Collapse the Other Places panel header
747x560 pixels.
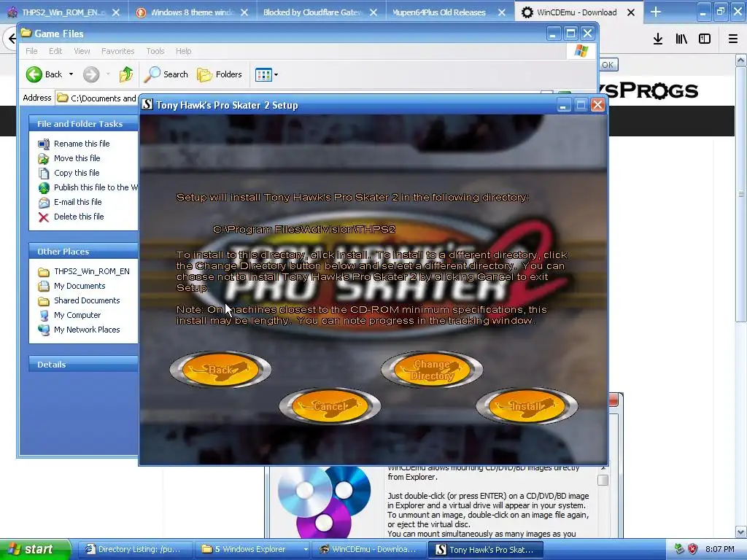click(x=83, y=252)
